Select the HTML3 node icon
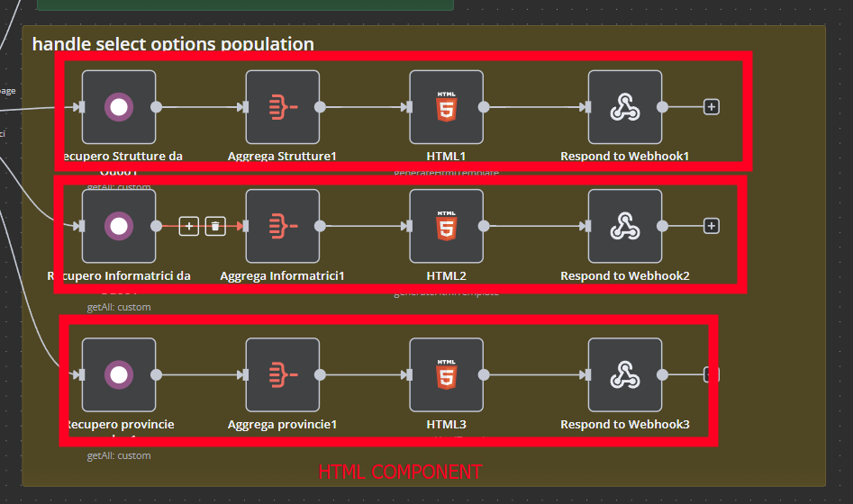The height and width of the screenshot is (504, 853). pos(446,375)
